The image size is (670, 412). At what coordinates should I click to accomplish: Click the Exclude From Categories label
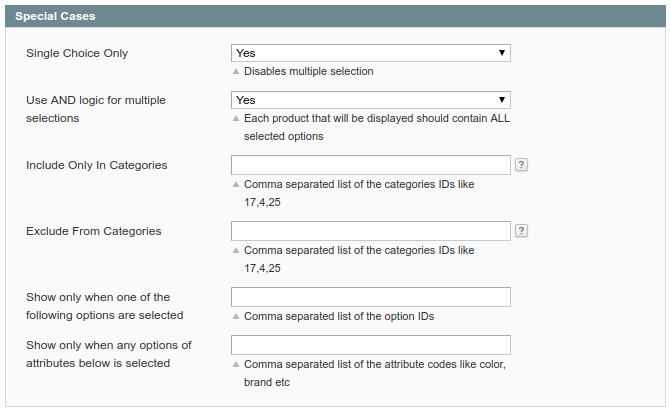point(93,231)
